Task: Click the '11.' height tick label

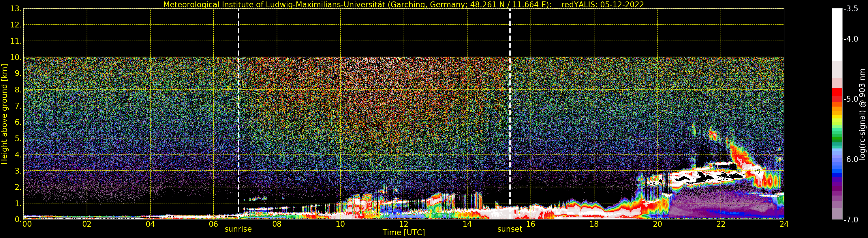Action: click(16, 41)
